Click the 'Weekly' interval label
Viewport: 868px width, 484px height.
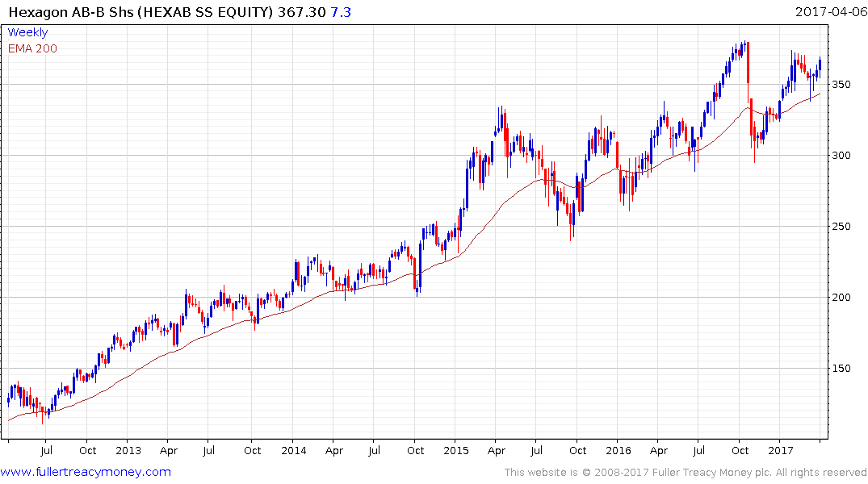point(27,32)
